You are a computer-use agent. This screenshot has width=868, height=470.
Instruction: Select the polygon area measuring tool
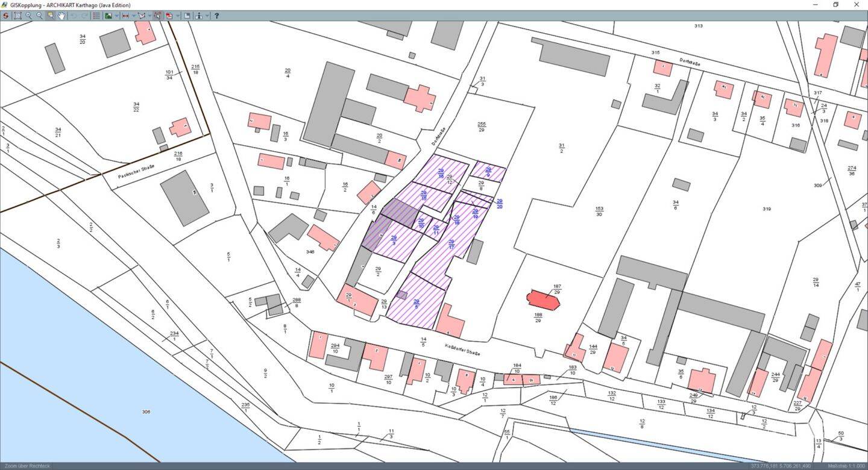point(142,16)
